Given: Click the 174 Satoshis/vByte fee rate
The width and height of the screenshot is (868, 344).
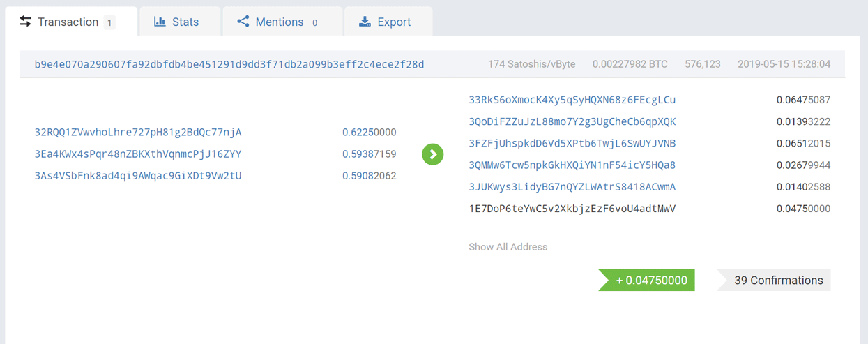Looking at the screenshot, I should click(x=532, y=64).
